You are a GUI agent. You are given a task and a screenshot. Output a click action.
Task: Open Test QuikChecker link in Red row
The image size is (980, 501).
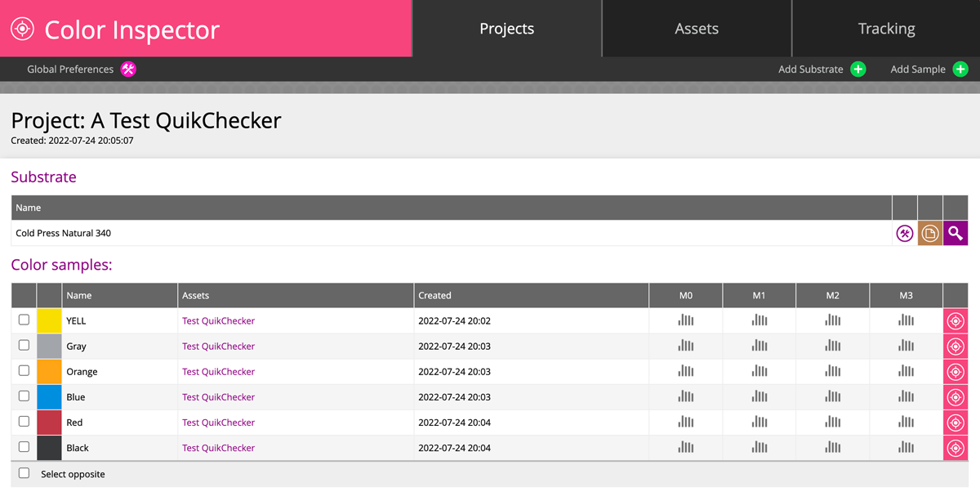click(218, 423)
